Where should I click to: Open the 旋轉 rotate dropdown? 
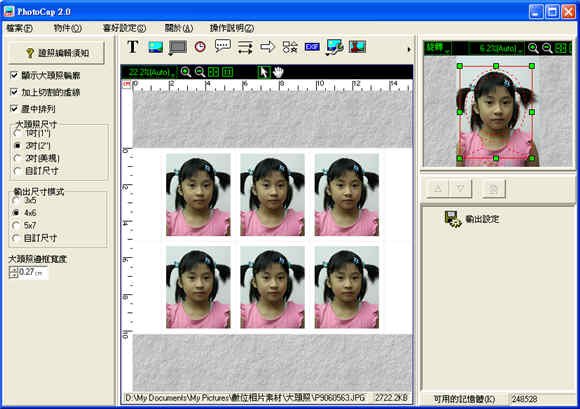pyautogui.click(x=438, y=48)
